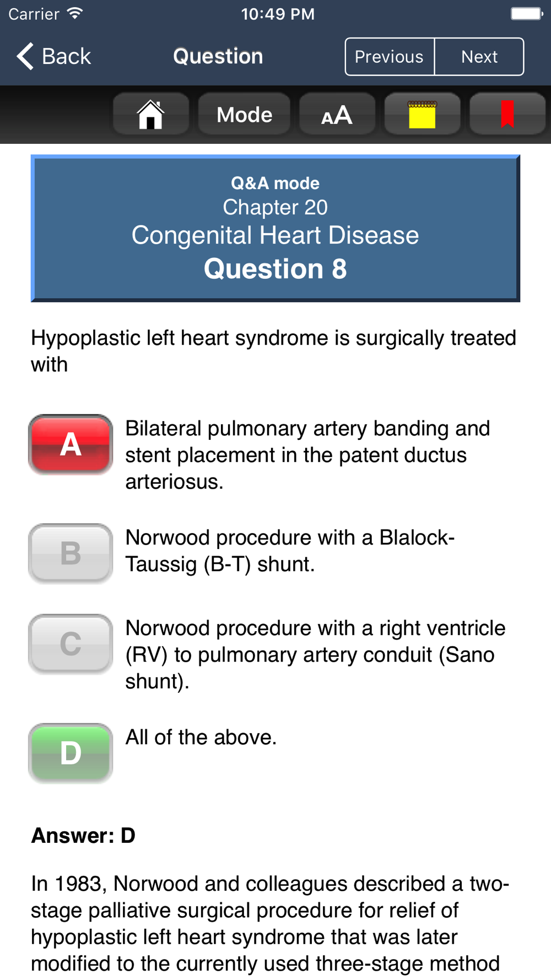Tap the battery indicator icon
551x980 pixels.
pos(527,13)
